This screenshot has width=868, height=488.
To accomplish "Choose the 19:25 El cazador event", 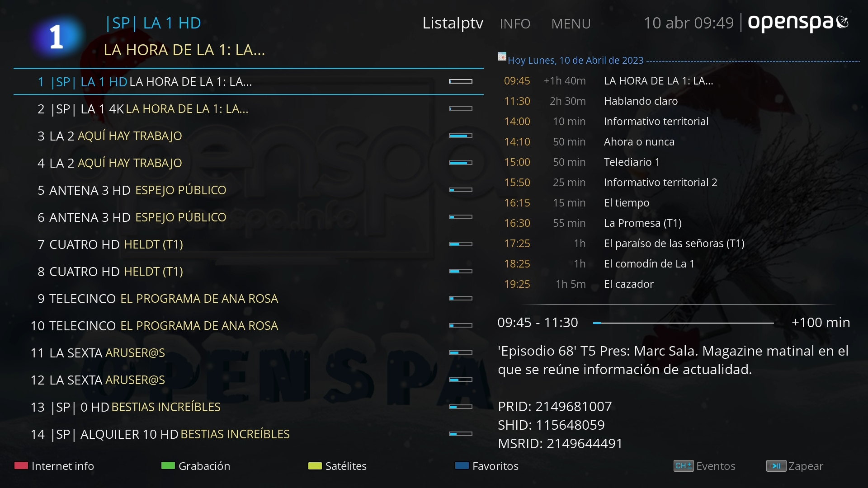I will click(x=628, y=284).
